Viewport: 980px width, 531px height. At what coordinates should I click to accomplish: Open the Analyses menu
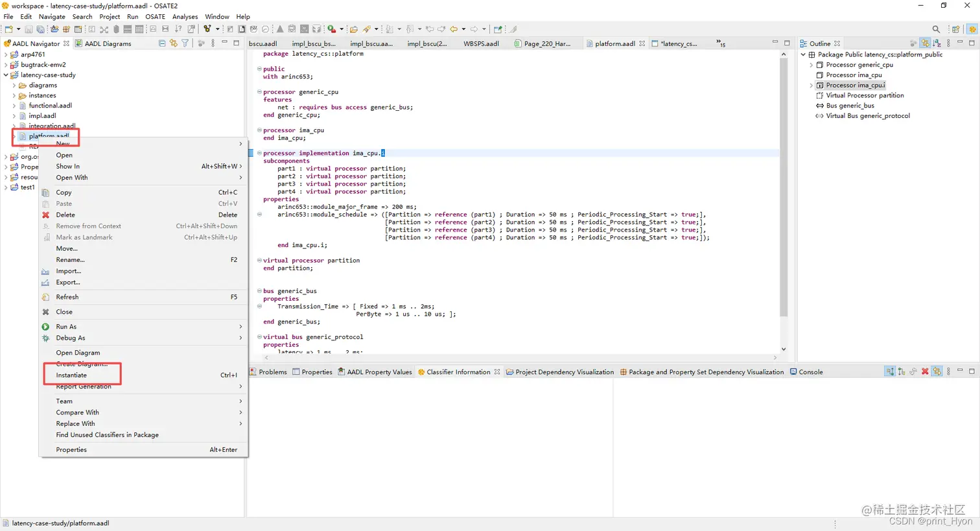(185, 17)
